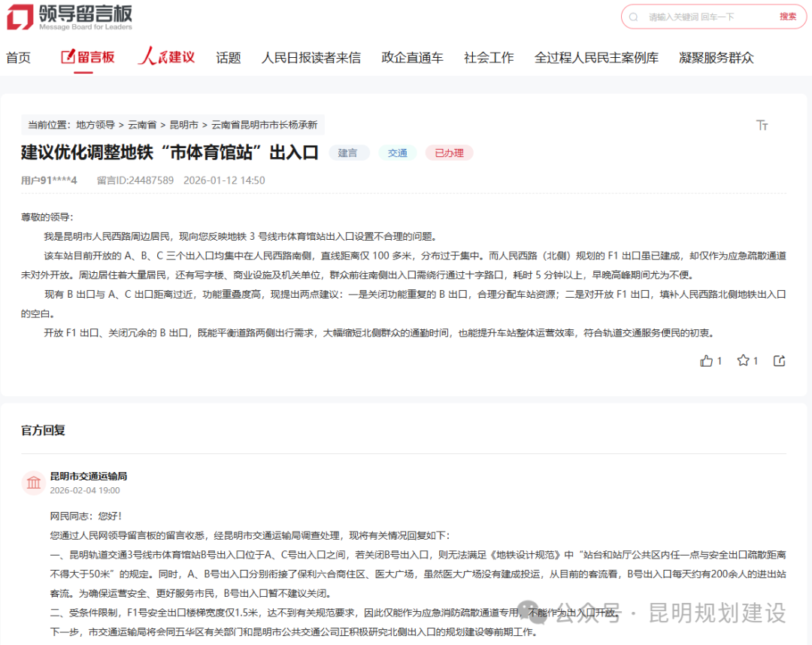Open the 政企直通车 section
Screen dimensions: 812x645
pyautogui.click(x=412, y=56)
